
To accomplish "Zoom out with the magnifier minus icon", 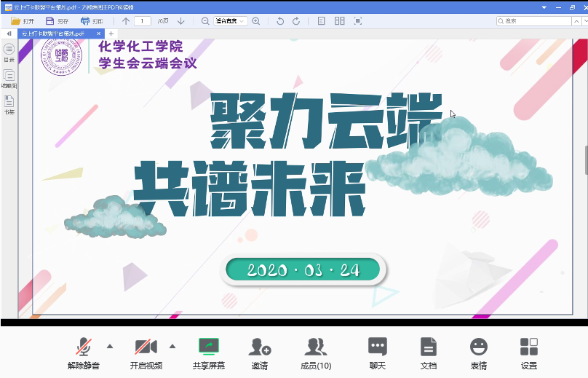I will pyautogui.click(x=205, y=21).
